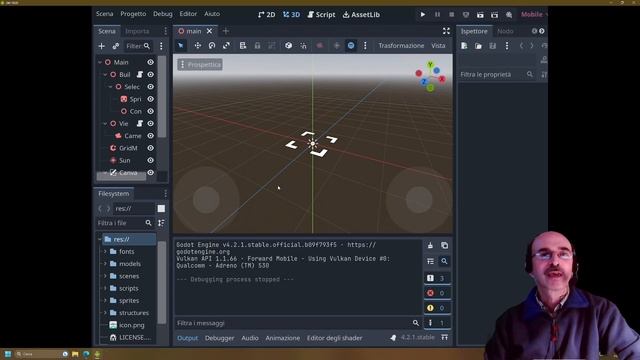The width and height of the screenshot is (640, 360).
Task: Click the list select mode icon
Action: click(x=243, y=46)
